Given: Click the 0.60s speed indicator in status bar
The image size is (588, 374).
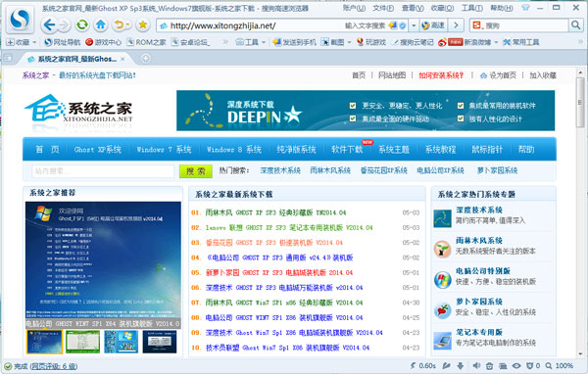Looking at the screenshot, I should [x=423, y=365].
